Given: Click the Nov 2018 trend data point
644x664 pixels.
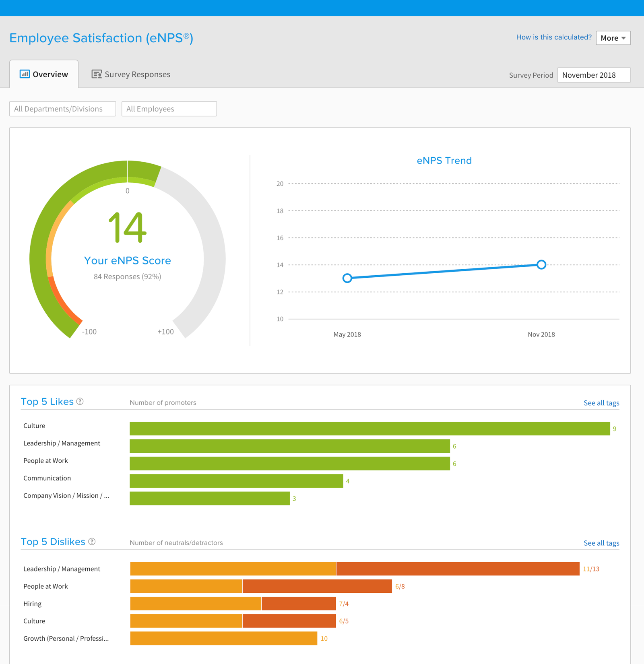Looking at the screenshot, I should point(541,264).
